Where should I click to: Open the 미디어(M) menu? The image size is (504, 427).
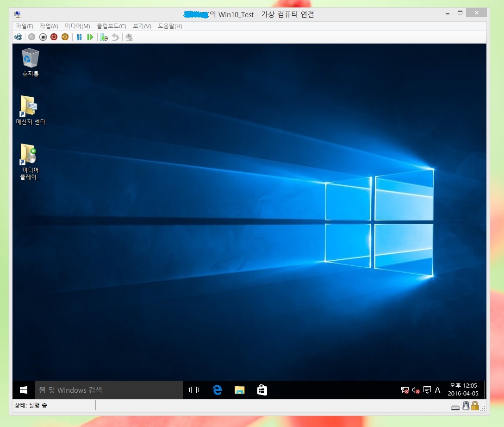[x=77, y=26]
